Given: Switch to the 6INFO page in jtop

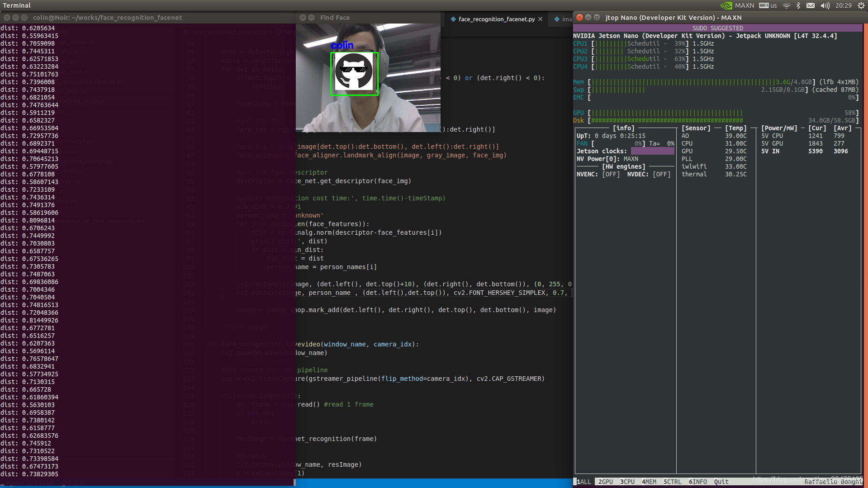Looking at the screenshot, I should pos(697,482).
